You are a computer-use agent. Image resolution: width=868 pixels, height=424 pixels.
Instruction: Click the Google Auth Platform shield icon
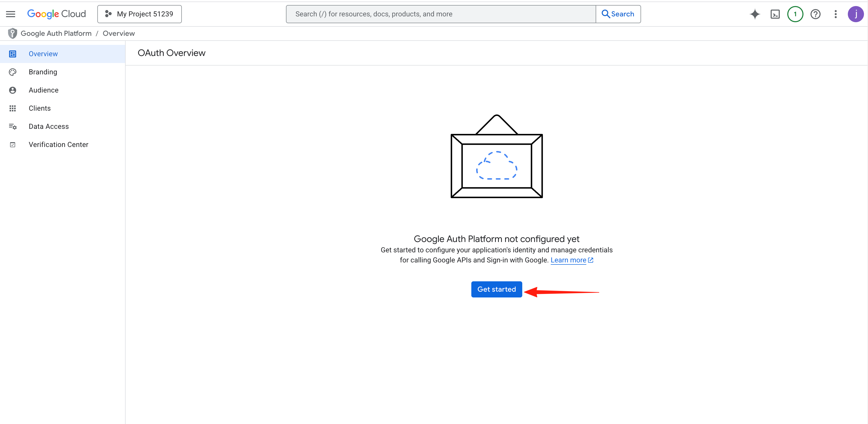pos(12,33)
